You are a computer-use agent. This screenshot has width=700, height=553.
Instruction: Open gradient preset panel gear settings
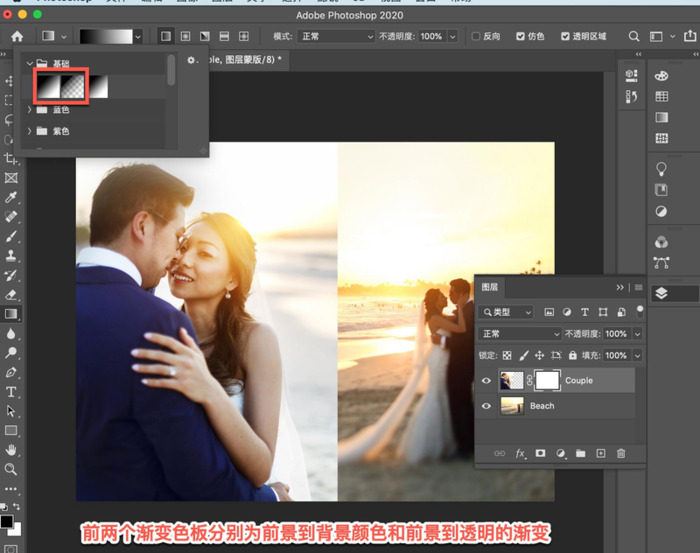click(191, 61)
